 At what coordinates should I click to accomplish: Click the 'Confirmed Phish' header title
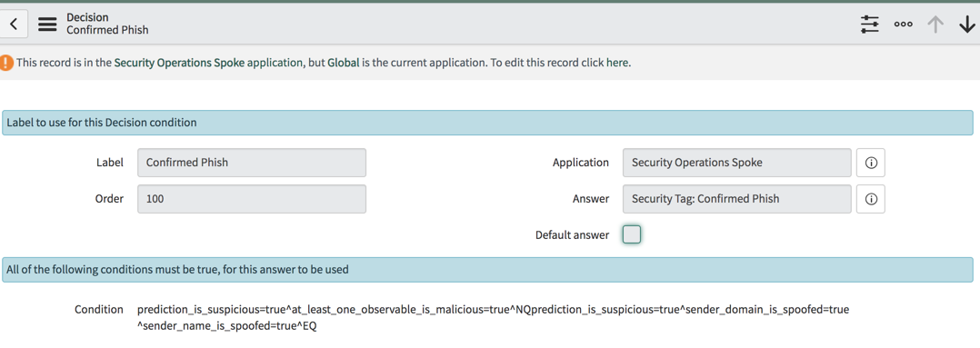[107, 30]
